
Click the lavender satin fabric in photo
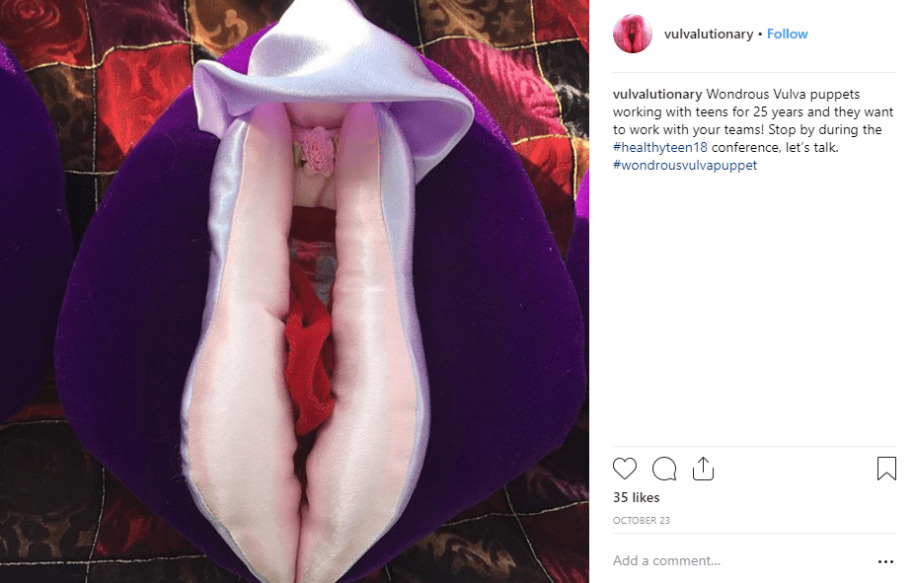tap(333, 64)
